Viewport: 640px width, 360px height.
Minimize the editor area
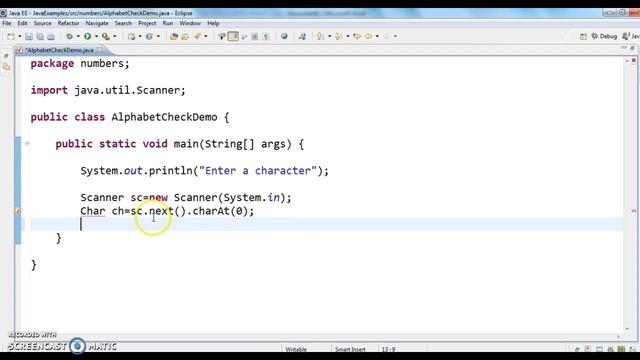click(x=624, y=48)
